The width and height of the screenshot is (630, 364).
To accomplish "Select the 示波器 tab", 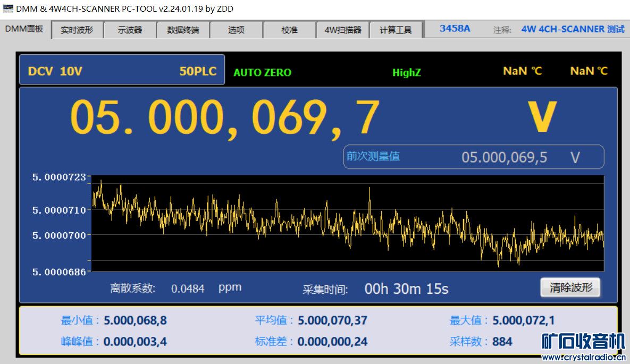I will tap(130, 30).
